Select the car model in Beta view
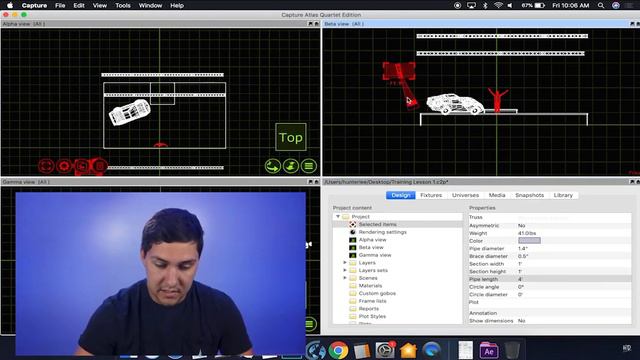Screen dimensions: 640x360 click(455, 104)
